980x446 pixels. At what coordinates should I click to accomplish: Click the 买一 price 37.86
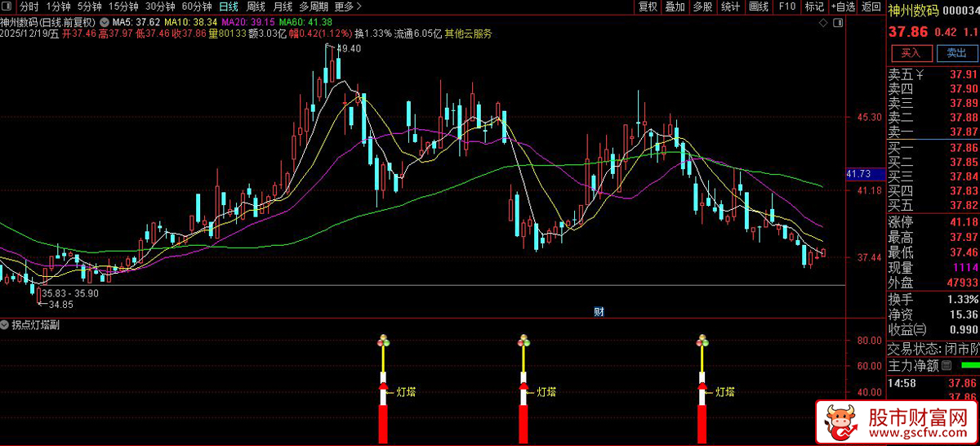[x=964, y=148]
